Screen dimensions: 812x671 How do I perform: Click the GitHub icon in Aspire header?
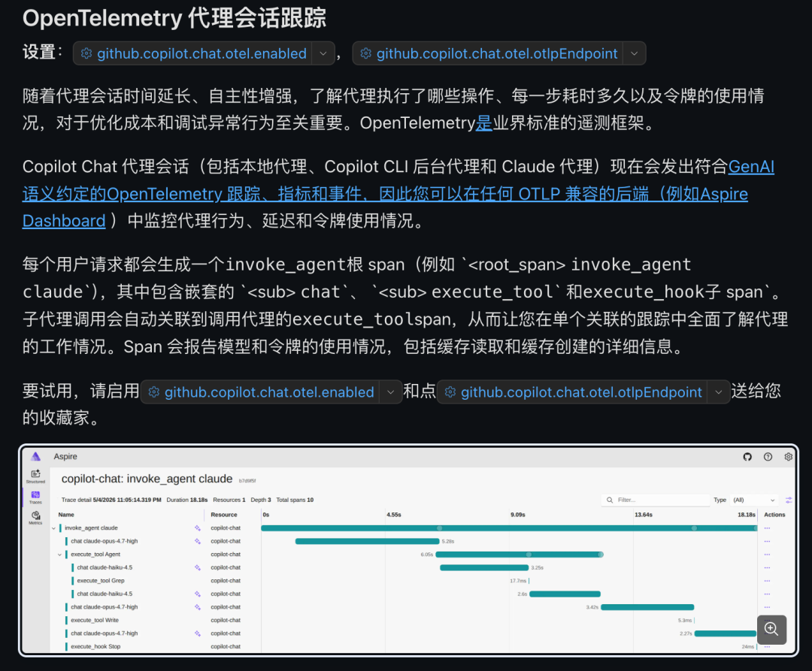[x=747, y=457]
